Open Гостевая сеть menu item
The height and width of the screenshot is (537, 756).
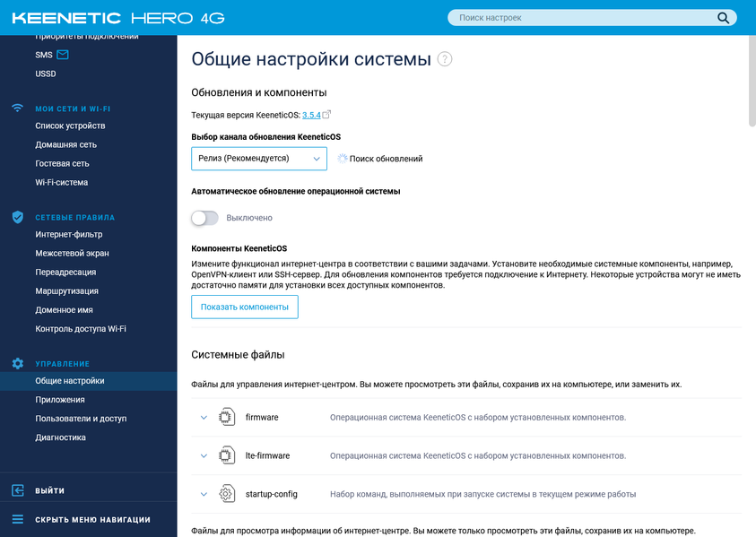pyautogui.click(x=62, y=163)
